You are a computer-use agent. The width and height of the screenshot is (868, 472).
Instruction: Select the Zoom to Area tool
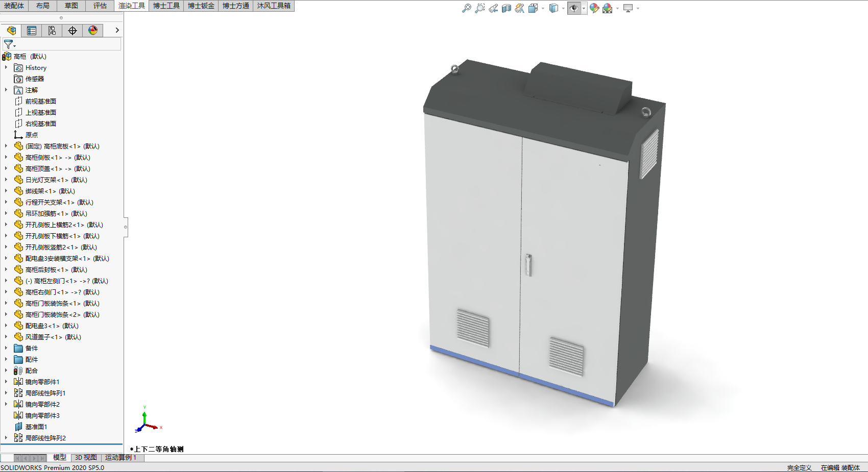479,8
